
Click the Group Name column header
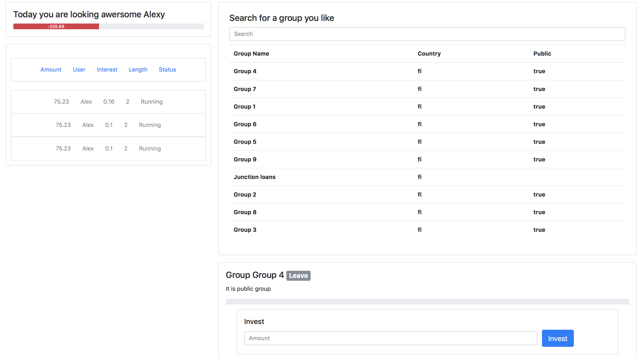[251, 53]
